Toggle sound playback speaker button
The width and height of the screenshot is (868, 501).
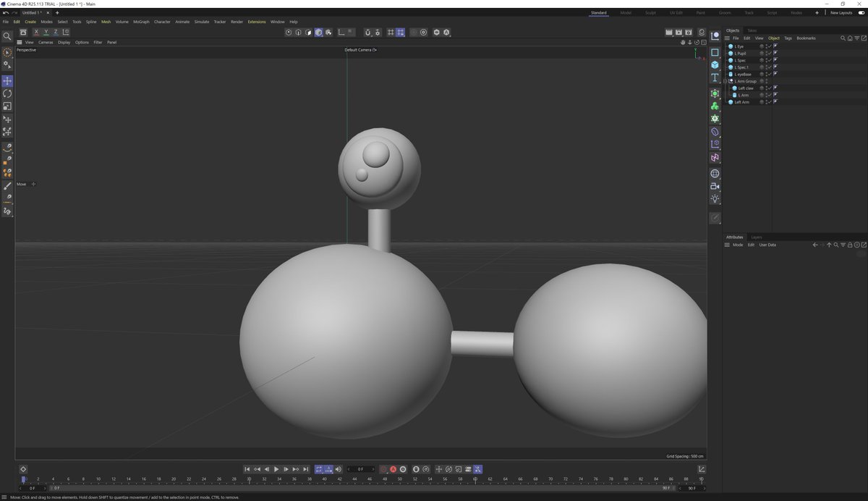338,469
